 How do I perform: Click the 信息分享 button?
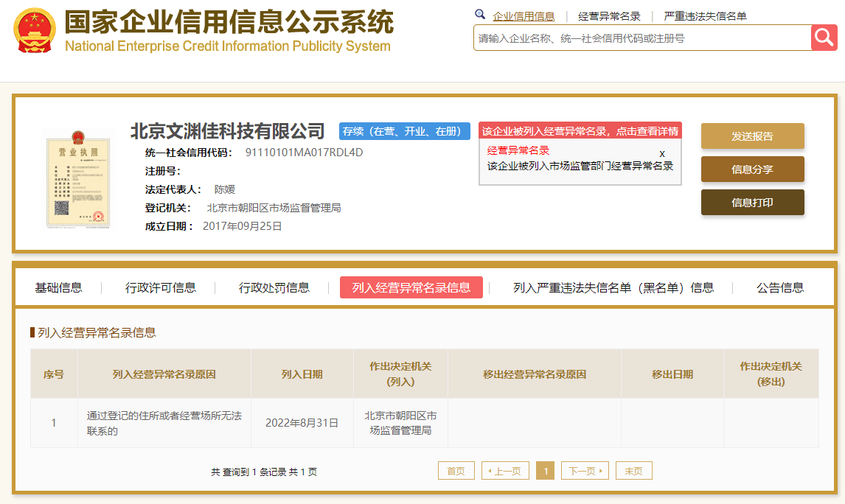pos(752,169)
